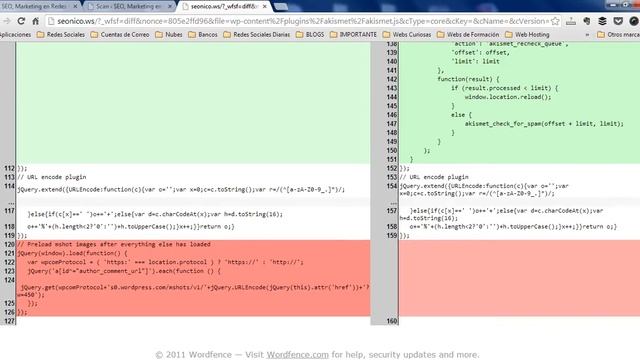Open the Bancos bookmark folder
Image resolution: width=640 pixels, height=360 pixels.
point(203,35)
